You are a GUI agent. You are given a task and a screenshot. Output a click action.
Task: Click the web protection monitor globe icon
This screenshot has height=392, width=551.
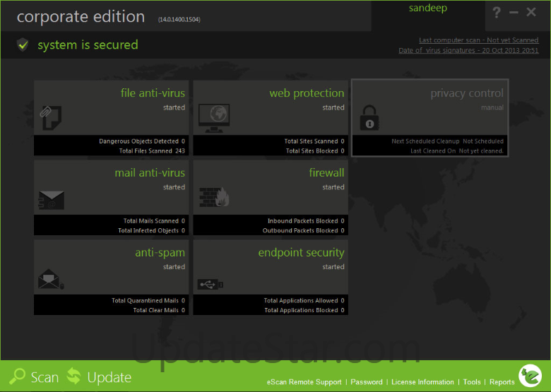pyautogui.click(x=214, y=116)
